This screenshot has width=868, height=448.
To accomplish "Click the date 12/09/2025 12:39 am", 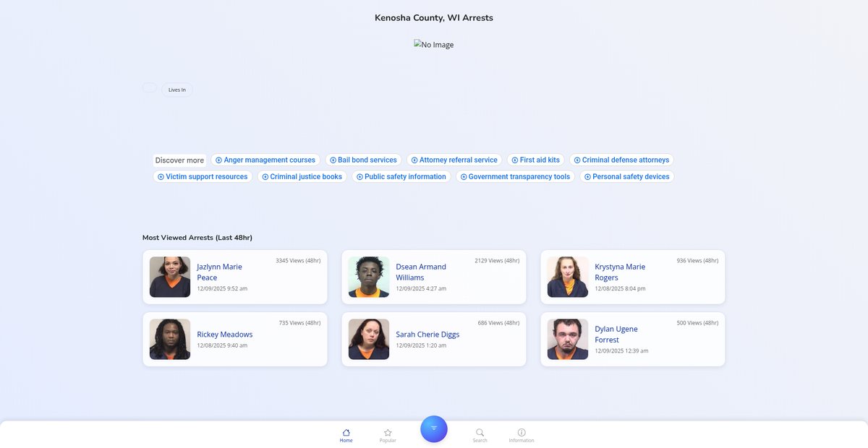I will click(x=621, y=350).
